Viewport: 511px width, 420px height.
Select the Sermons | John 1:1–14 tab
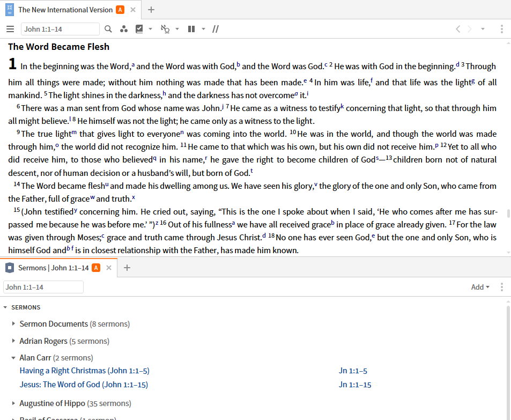click(x=54, y=268)
